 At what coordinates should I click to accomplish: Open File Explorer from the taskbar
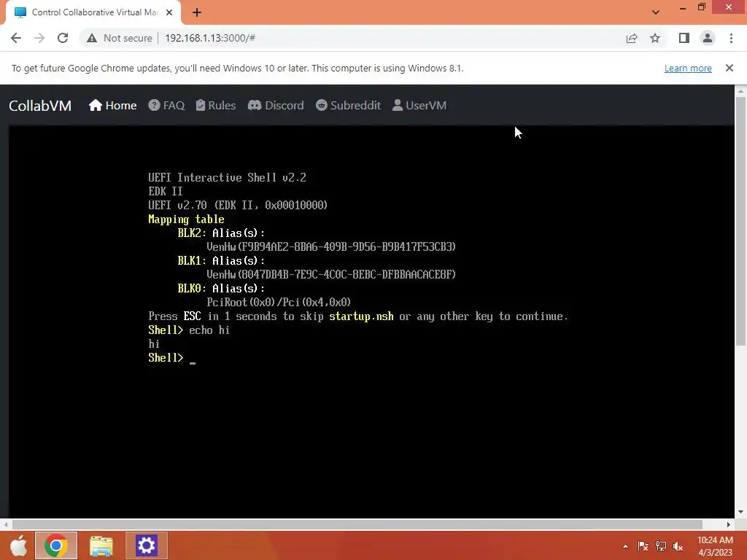pos(101,545)
